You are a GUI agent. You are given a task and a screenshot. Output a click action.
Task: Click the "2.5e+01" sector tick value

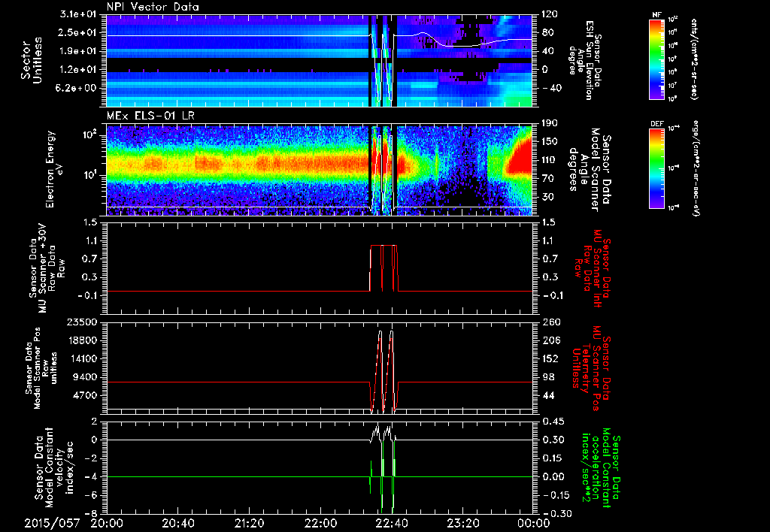pos(77,32)
